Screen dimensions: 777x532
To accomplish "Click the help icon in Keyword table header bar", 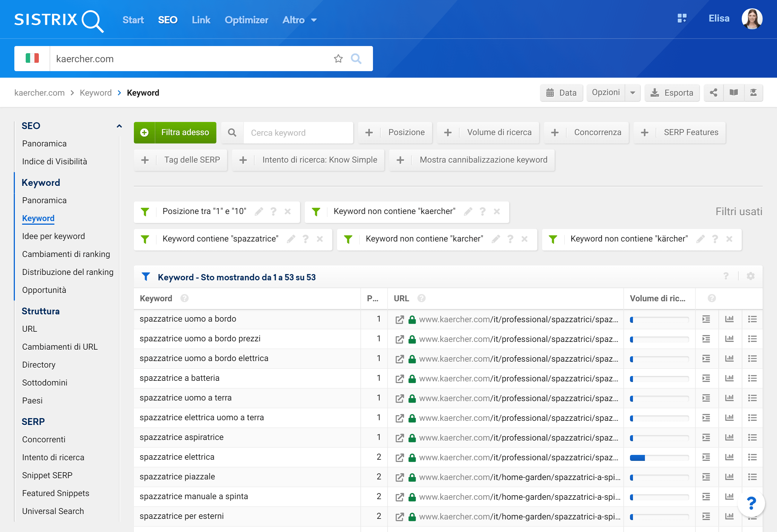I will (726, 276).
